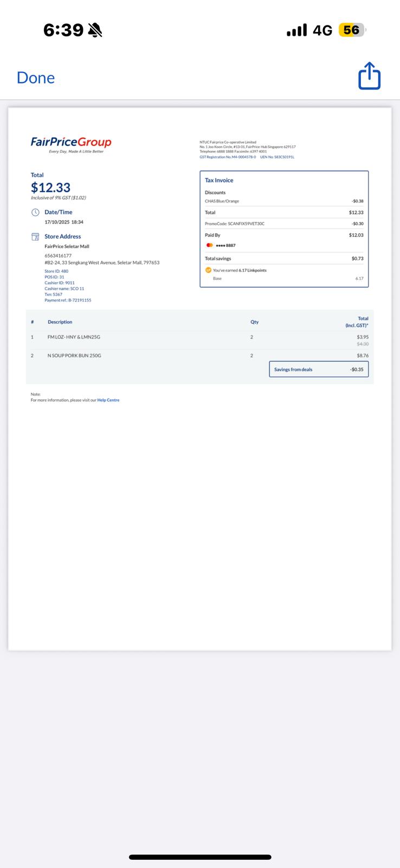Viewport: 400px width, 868px height.
Task: Tap the Qty column header
Action: click(254, 322)
